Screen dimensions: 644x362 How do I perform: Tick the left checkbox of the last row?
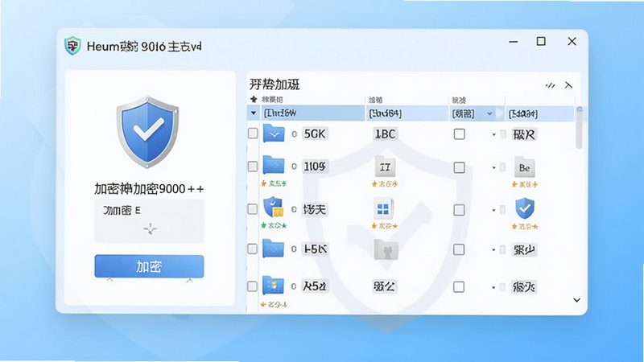[x=253, y=286]
